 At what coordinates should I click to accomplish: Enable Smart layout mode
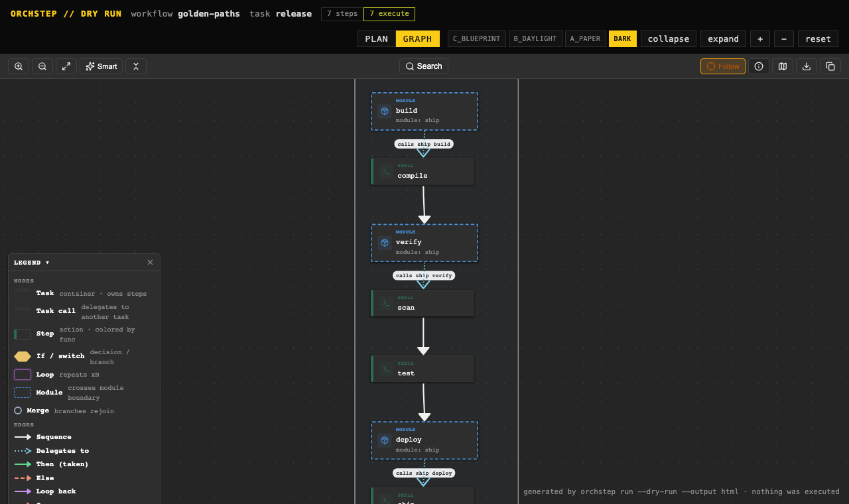(101, 66)
